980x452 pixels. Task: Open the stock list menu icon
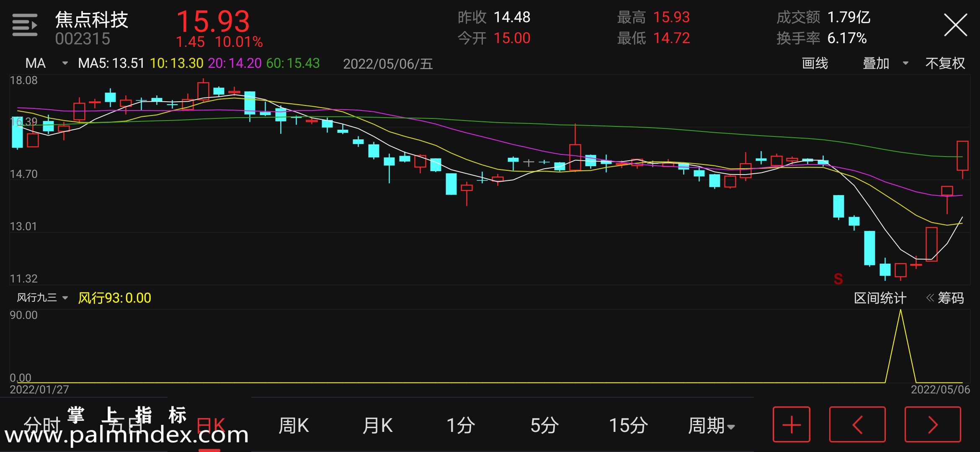click(25, 25)
